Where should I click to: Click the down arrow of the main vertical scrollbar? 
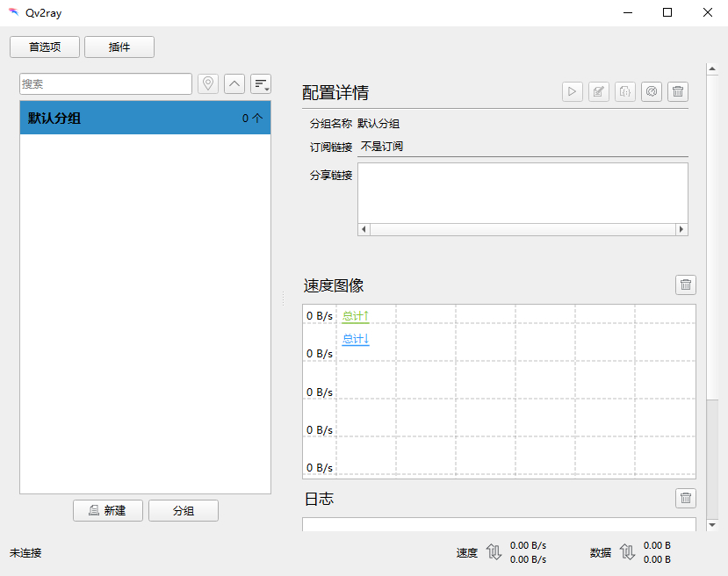coord(712,525)
